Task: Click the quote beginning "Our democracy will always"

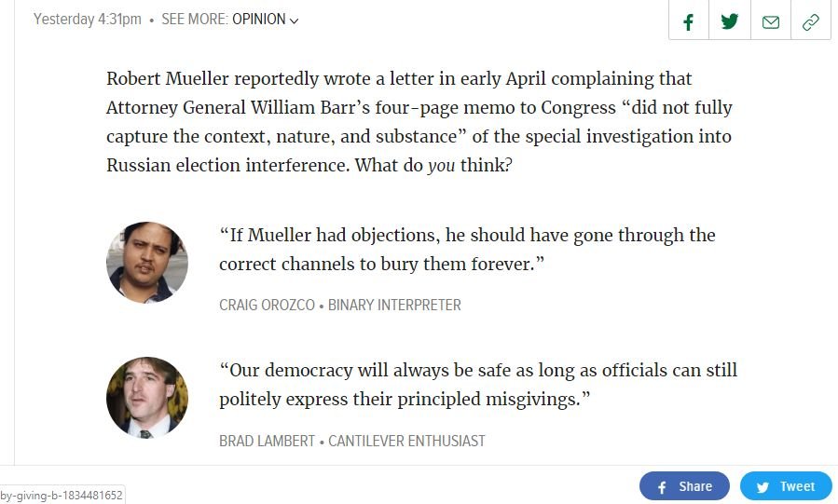Action: click(x=477, y=385)
